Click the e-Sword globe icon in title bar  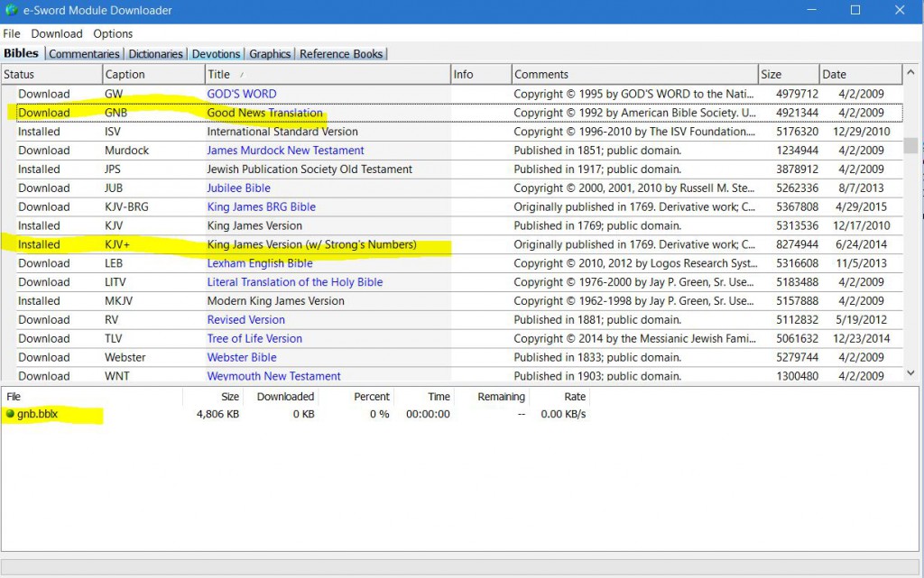(12, 11)
